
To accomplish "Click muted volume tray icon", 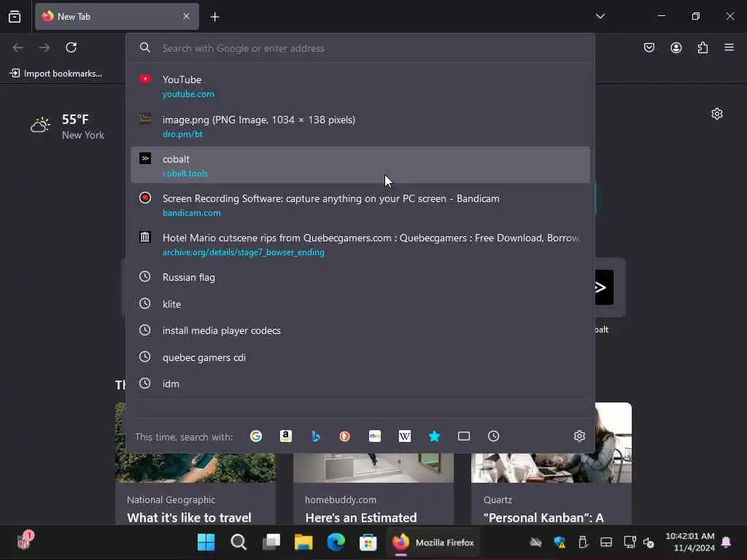I will pos(649,542).
